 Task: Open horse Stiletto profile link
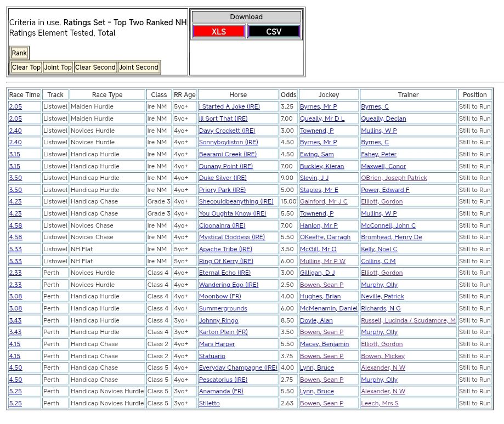pos(209,404)
